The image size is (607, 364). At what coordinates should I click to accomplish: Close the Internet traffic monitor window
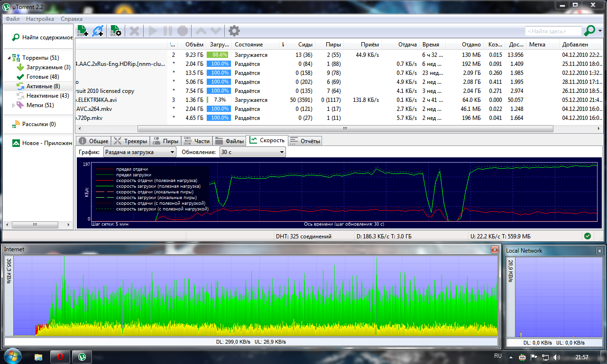click(x=495, y=249)
